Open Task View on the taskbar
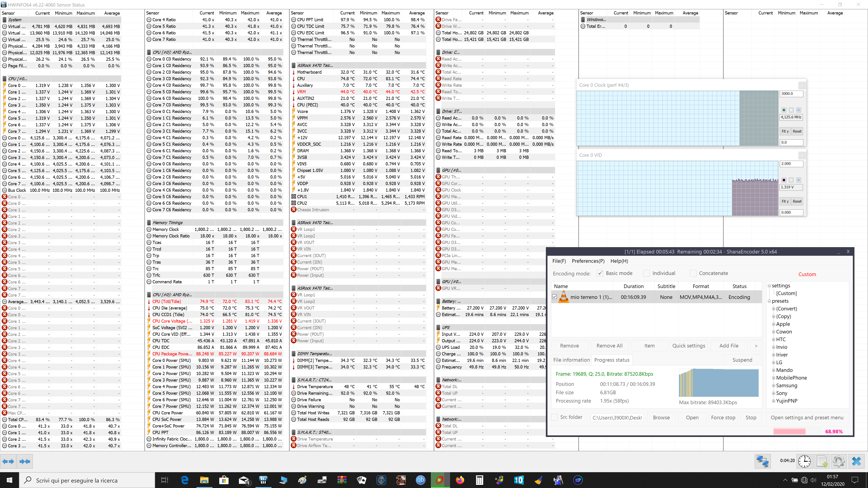This screenshot has width=868, height=488. (x=164, y=480)
